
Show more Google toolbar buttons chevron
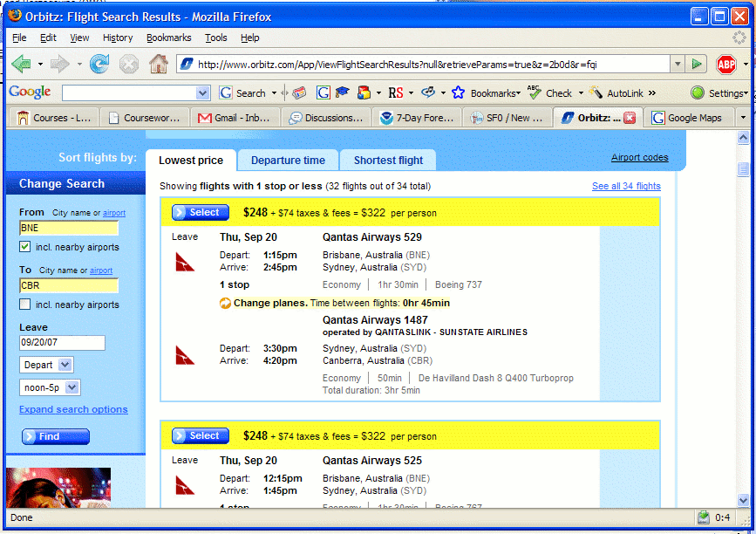pyautogui.click(x=652, y=92)
